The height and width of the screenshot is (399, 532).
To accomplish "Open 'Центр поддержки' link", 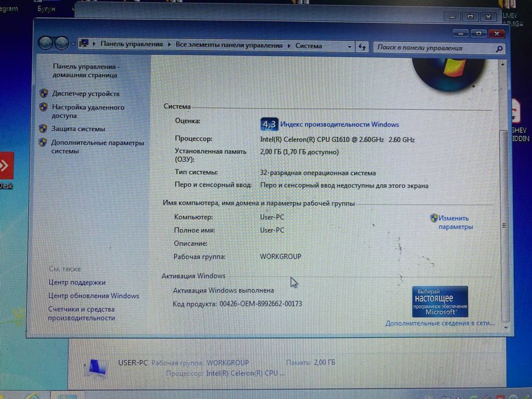I will [x=77, y=282].
